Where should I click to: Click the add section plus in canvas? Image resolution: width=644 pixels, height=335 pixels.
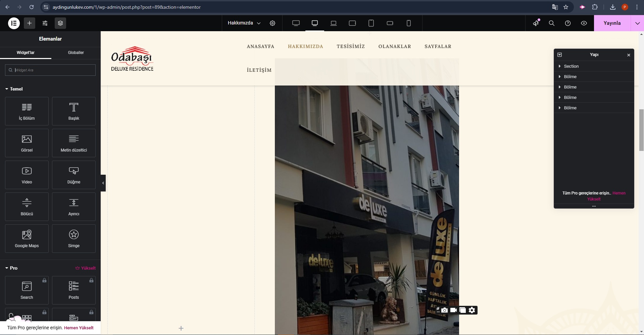pyautogui.click(x=181, y=328)
